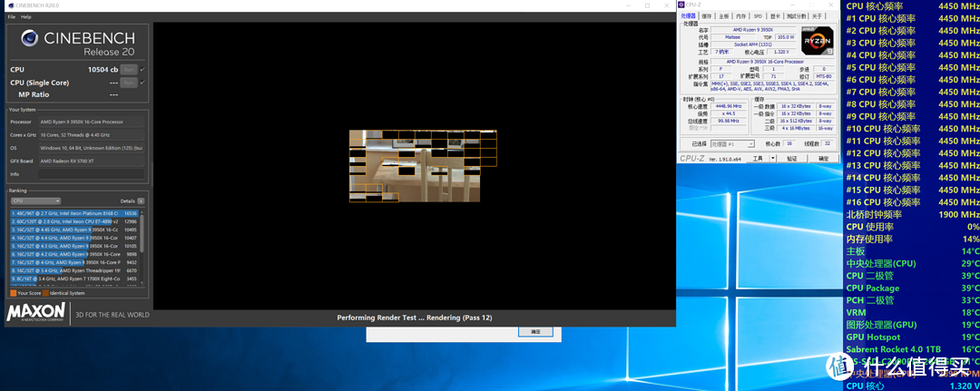Switch to the 测试分数 tab in CPU-Z
The image size is (980, 391).
797,16
